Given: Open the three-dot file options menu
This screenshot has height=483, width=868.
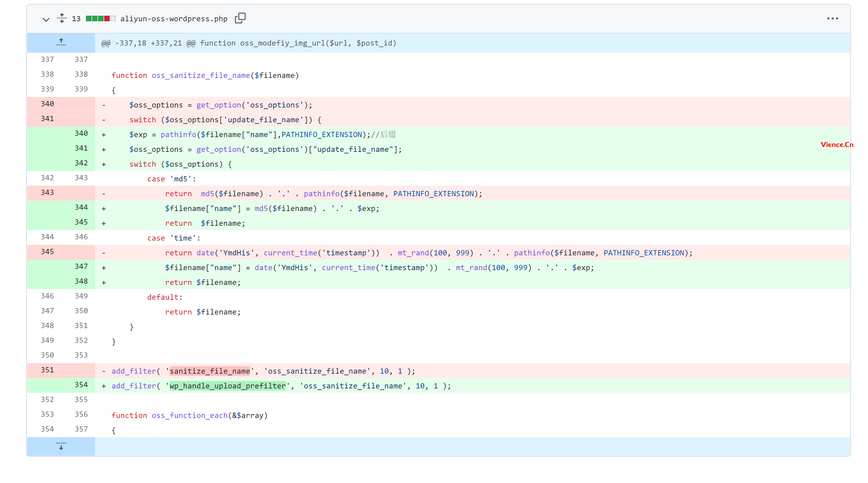Looking at the screenshot, I should (832, 18).
